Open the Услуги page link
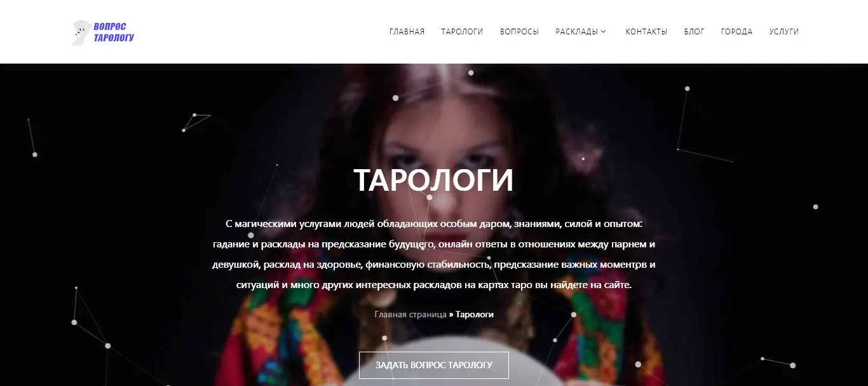Screen dimensions: 868x386 pyautogui.click(x=783, y=32)
